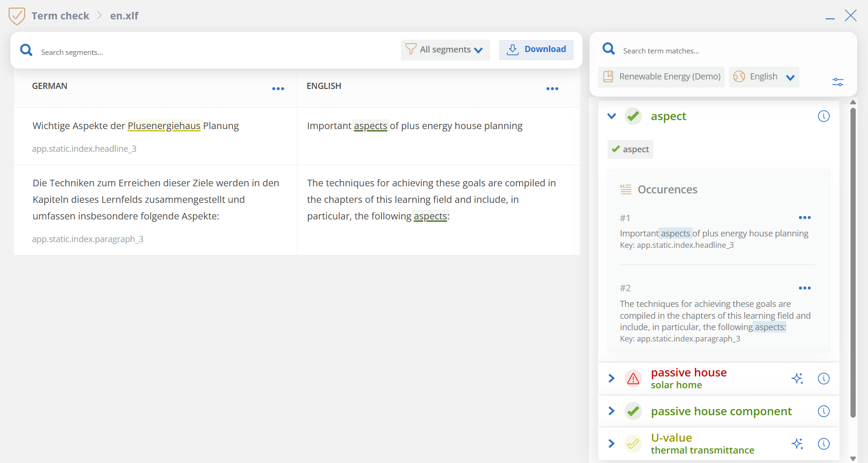Click the globe icon beside English
Viewport: 868px width, 463px height.
(x=739, y=77)
